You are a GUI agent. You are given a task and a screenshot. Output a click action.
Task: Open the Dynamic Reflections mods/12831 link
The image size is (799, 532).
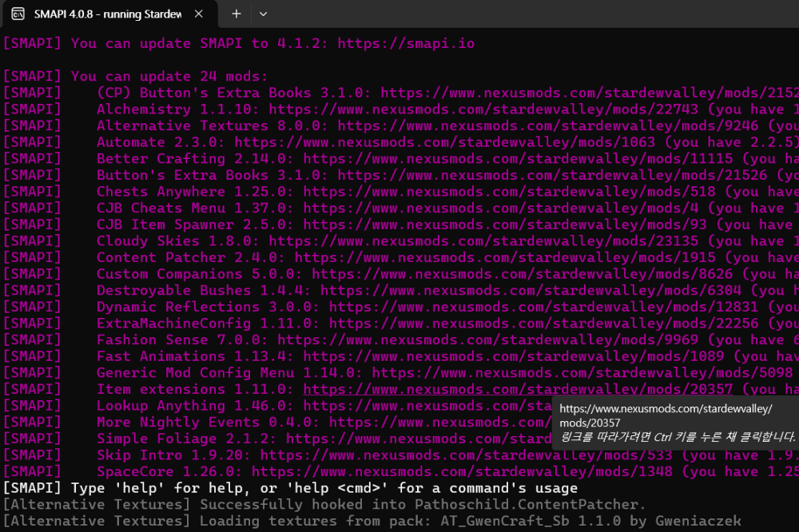pos(543,307)
